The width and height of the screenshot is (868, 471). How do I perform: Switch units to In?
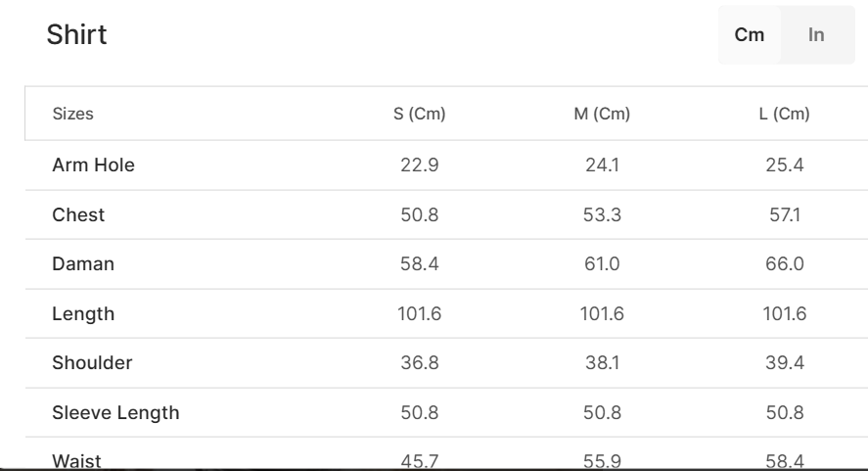coord(816,35)
